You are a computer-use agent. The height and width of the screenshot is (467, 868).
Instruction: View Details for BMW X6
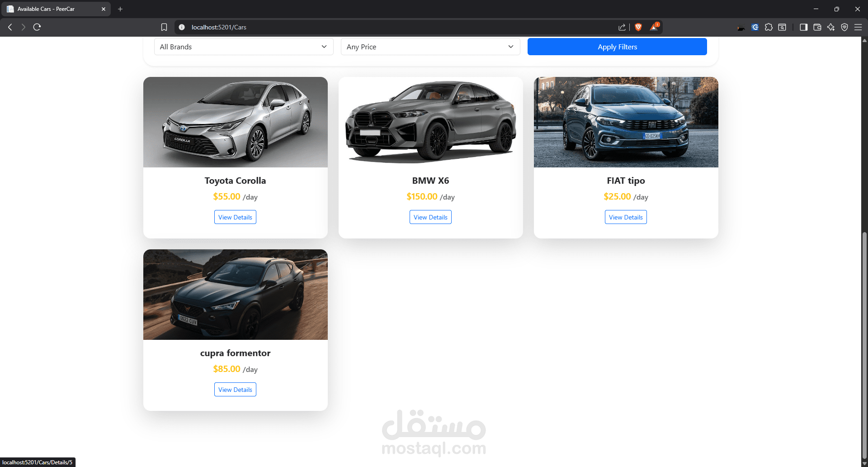(430, 217)
